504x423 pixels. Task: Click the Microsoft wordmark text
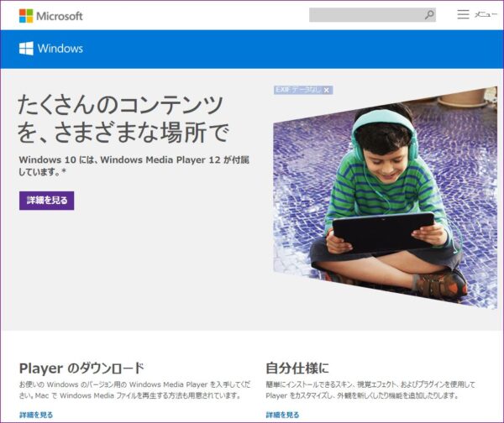click(60, 16)
